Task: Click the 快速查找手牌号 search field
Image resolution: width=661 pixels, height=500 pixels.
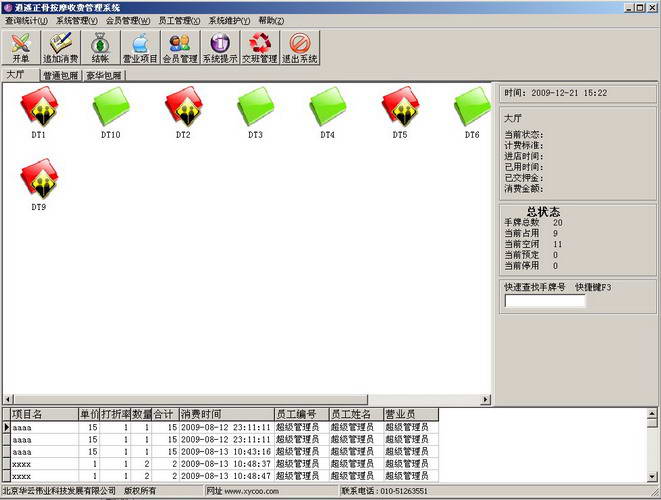Action: point(545,301)
